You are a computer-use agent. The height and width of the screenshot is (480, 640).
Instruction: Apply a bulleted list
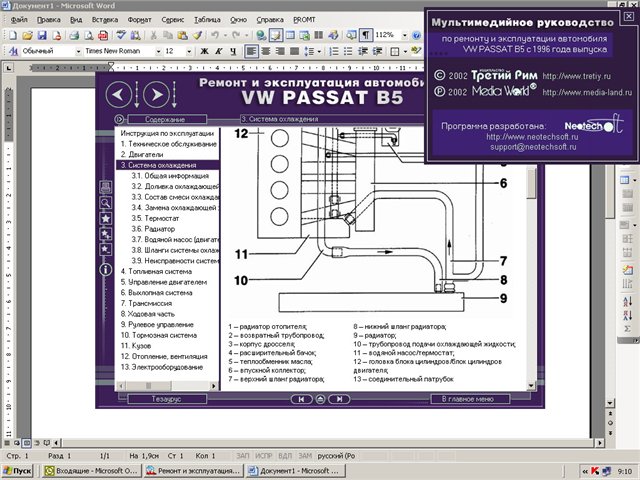tap(348, 51)
